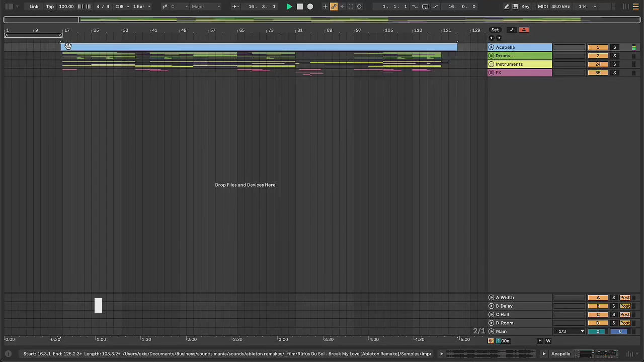Enable Draw Mode pencil icon
Image resolution: width=644 pixels, height=362 pixels.
click(x=507, y=7)
